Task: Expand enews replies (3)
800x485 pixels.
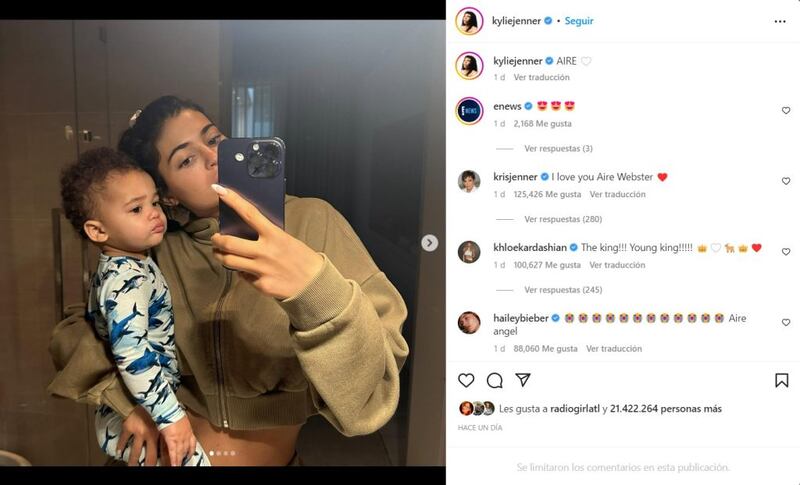Action: tap(558, 148)
